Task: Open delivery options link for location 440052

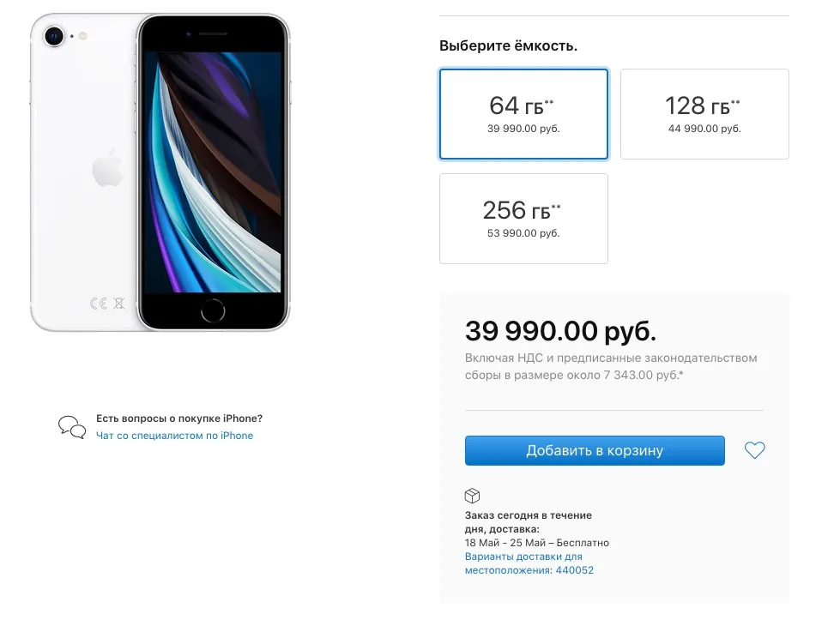Action: click(x=529, y=563)
